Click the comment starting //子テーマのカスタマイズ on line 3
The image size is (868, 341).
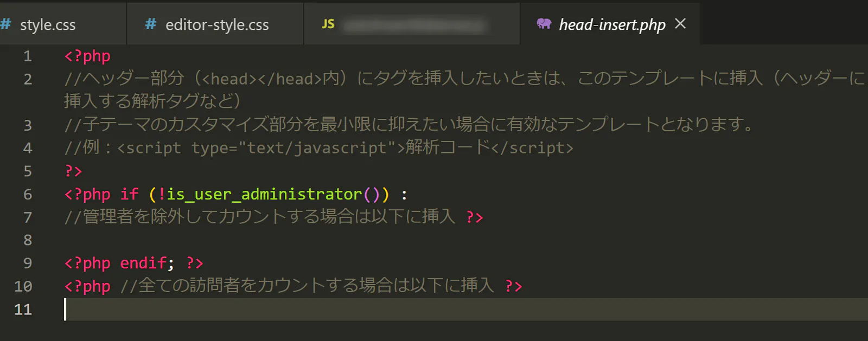click(410, 125)
